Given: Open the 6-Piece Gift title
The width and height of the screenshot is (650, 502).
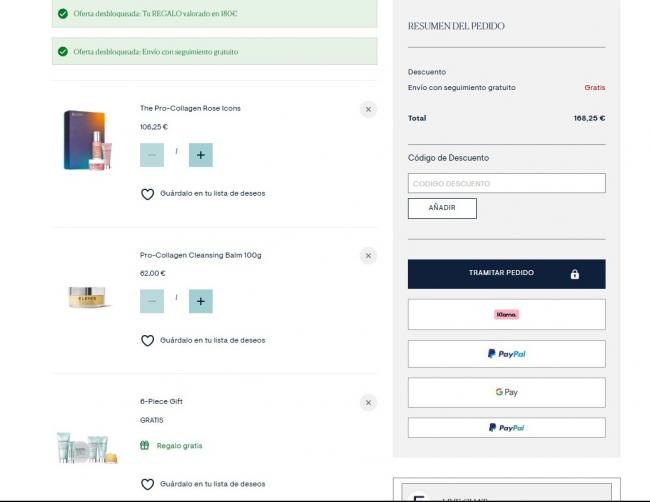Looking at the screenshot, I should pyautogui.click(x=161, y=401).
